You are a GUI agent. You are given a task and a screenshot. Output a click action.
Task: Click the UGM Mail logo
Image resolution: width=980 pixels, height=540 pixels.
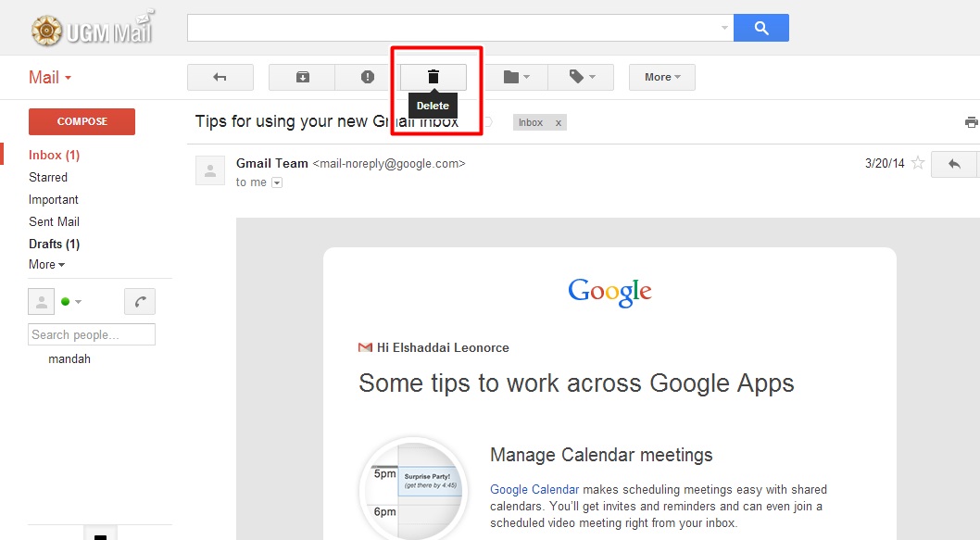(92, 29)
